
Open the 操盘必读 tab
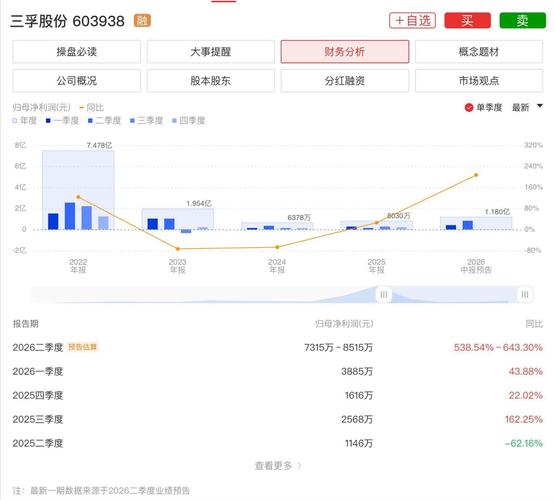coord(76,52)
